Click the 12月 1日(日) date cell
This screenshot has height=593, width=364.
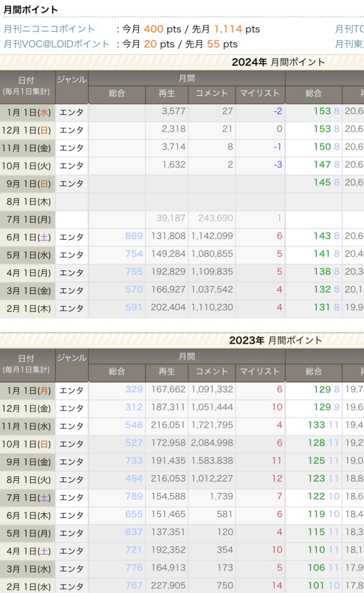point(28,130)
